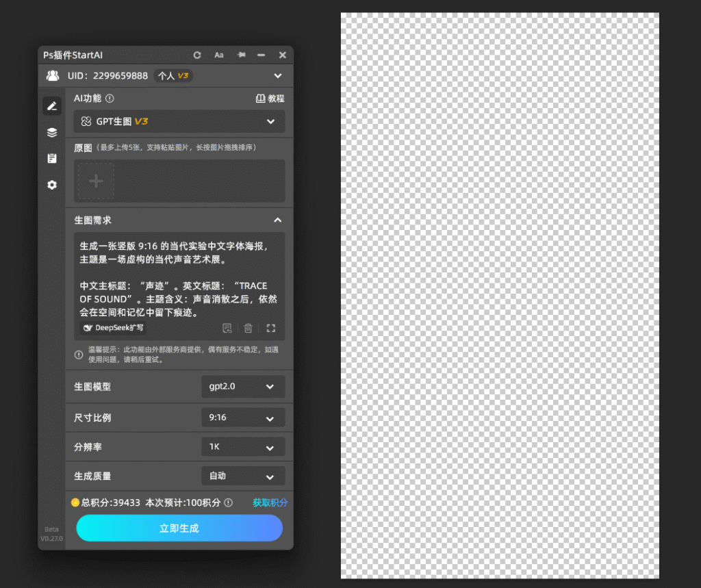The height and width of the screenshot is (588, 701).
Task: Click the trash icon to clear prompt
Action: click(x=248, y=328)
